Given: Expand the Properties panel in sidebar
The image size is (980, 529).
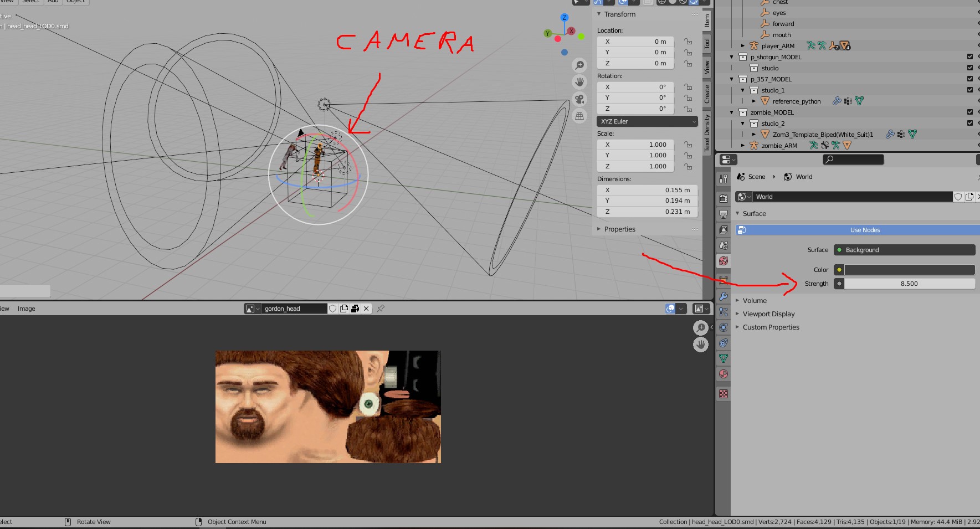Looking at the screenshot, I should [x=599, y=229].
